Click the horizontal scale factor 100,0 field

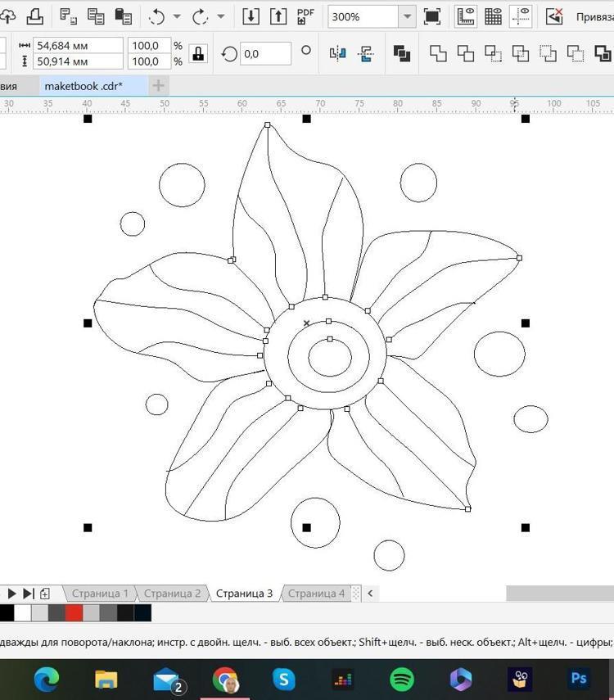pyautogui.click(x=150, y=46)
